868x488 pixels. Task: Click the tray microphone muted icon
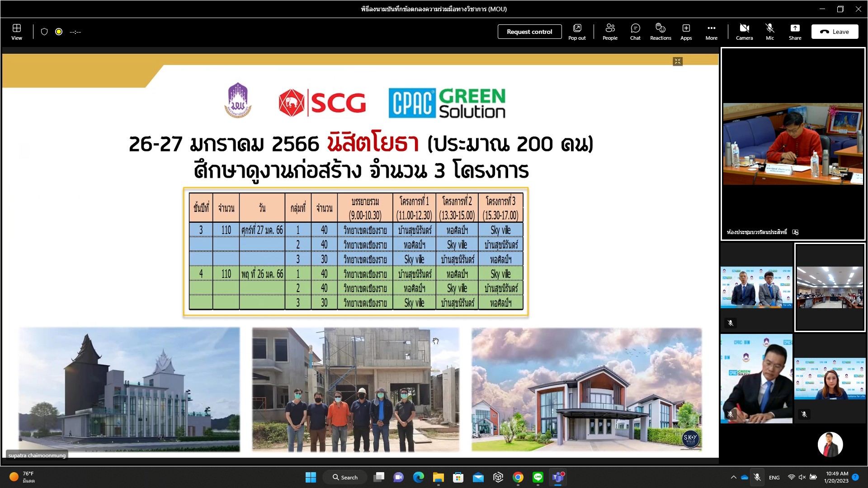click(x=757, y=477)
